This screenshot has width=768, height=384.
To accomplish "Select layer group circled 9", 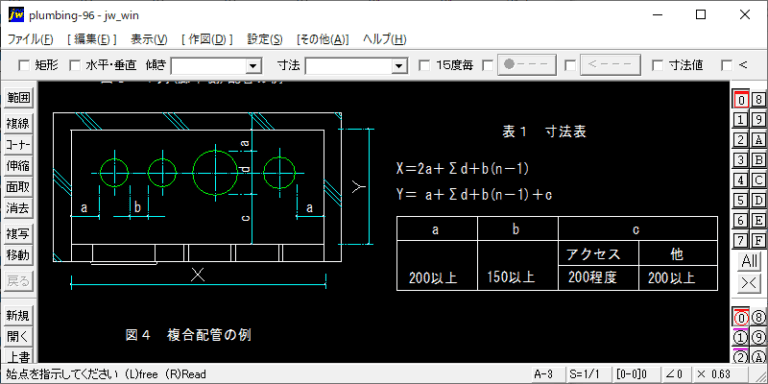I will pyautogui.click(x=759, y=337).
